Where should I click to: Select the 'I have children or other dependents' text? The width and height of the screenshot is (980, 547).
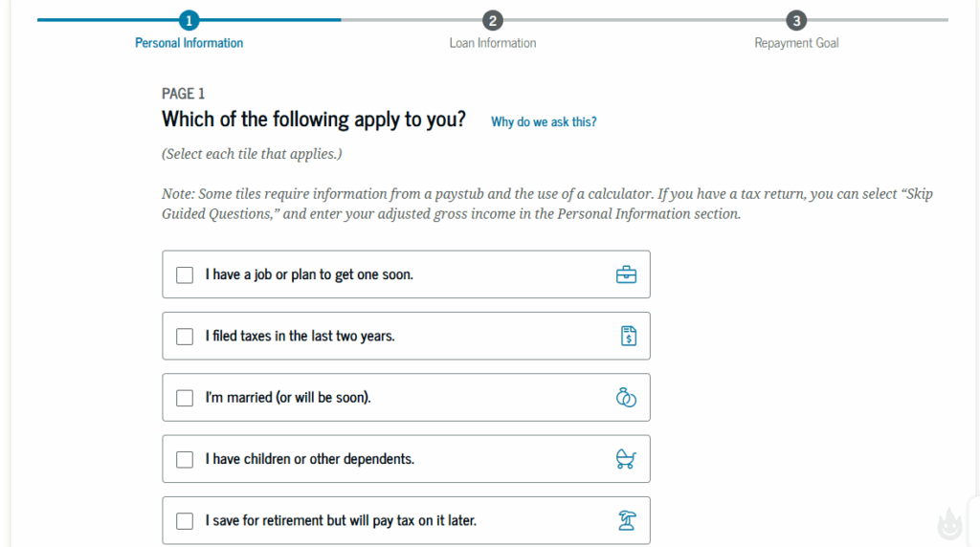tap(310, 459)
